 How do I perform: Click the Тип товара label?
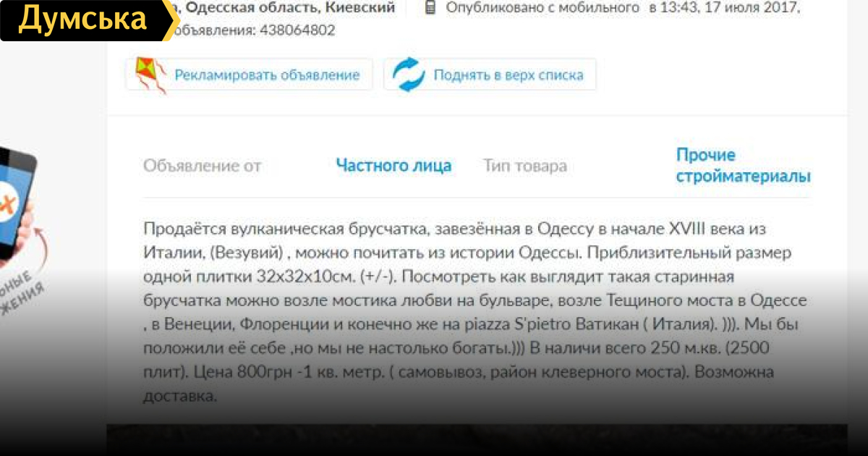[x=525, y=166]
